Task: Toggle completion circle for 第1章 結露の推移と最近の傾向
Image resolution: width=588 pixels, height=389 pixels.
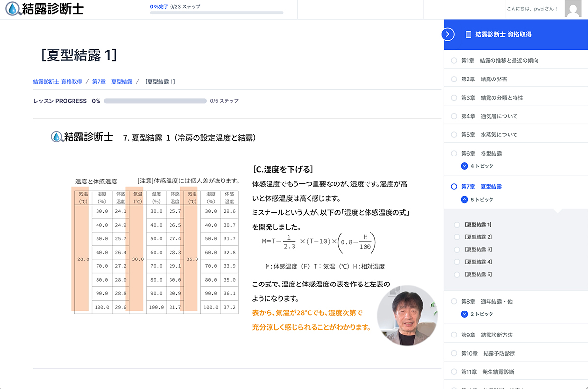Action: [454, 61]
